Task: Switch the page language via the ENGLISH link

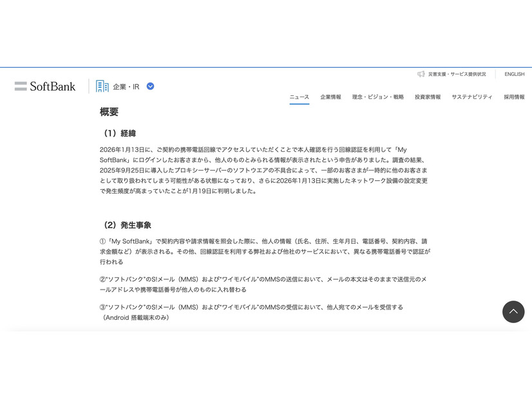Action: (514, 74)
